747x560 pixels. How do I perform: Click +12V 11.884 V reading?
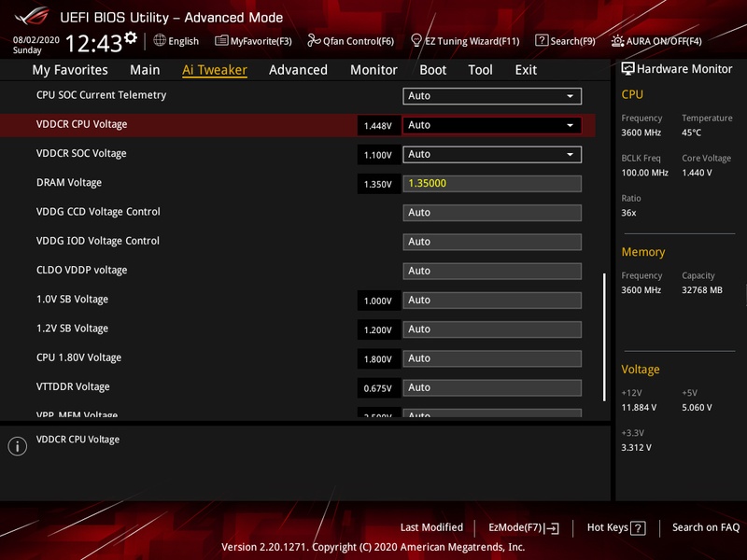point(639,408)
